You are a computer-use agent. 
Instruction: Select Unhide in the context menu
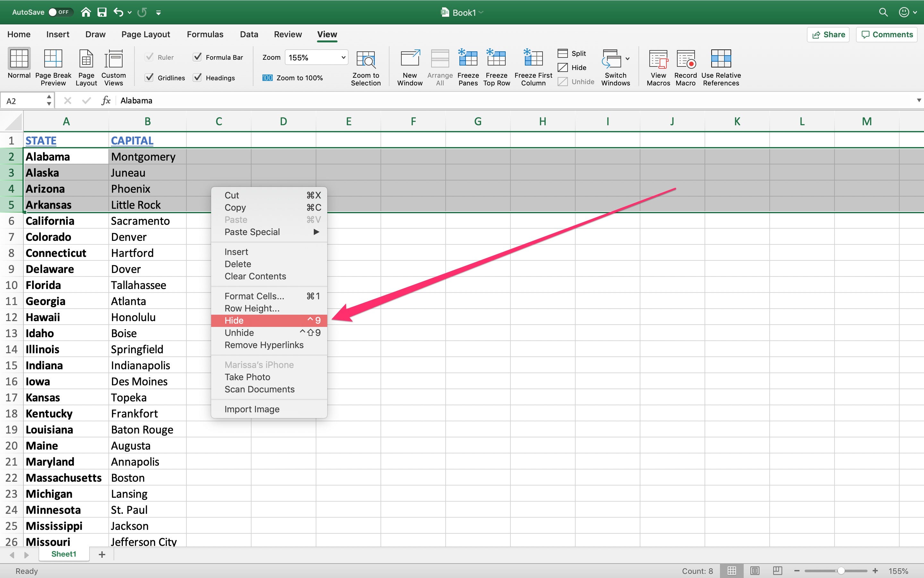click(269, 333)
